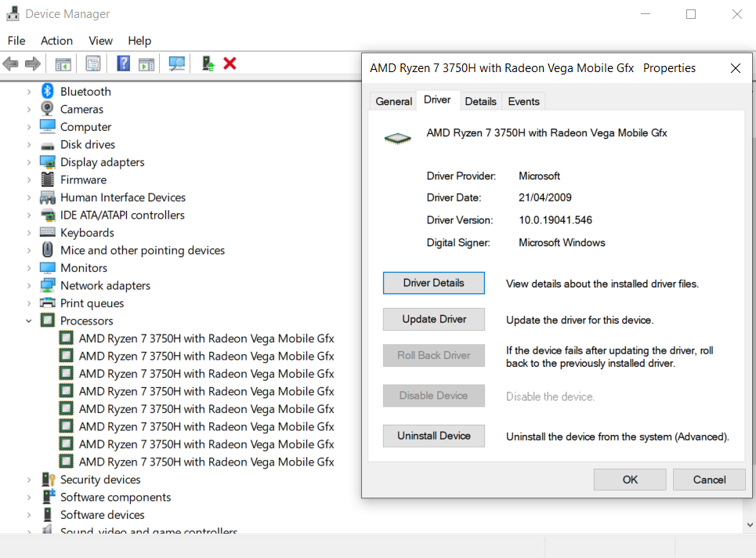The width and height of the screenshot is (756, 558).
Task: Select the Driver tab
Action: 437,100
